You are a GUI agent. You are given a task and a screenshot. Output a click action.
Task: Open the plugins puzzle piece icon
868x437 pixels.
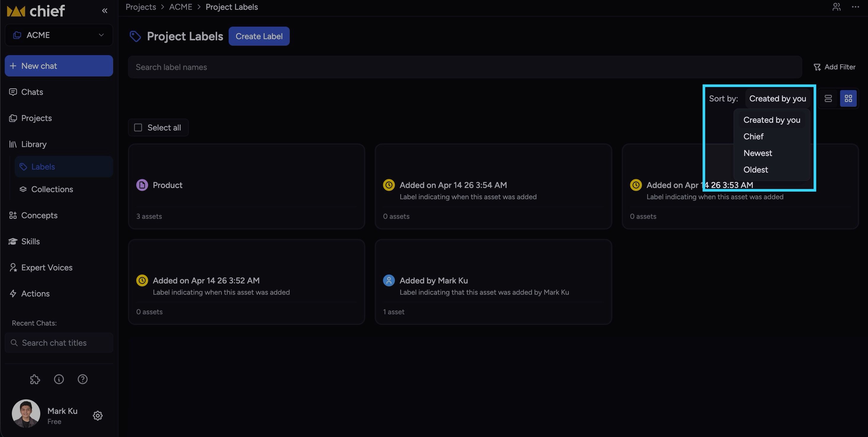tap(35, 379)
